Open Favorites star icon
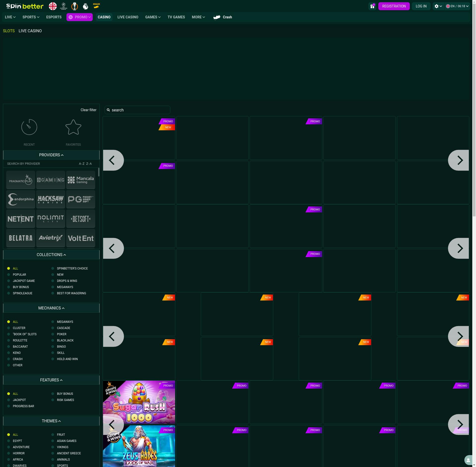Screen dimensions: 476x467 point(73,127)
